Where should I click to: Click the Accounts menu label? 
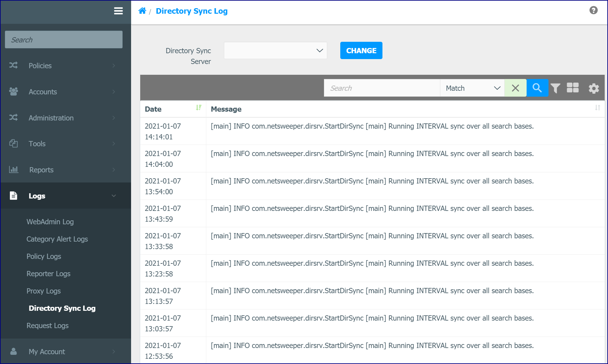point(43,92)
